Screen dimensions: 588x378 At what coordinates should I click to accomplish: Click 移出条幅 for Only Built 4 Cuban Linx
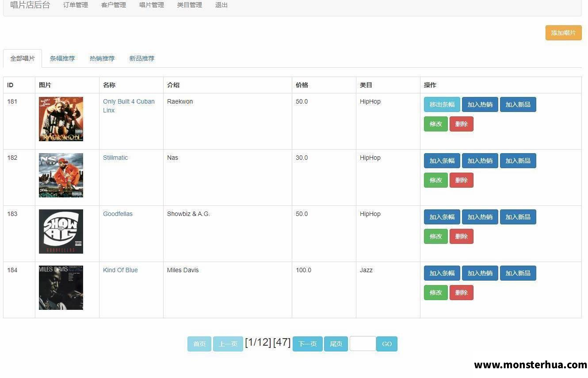pos(442,104)
